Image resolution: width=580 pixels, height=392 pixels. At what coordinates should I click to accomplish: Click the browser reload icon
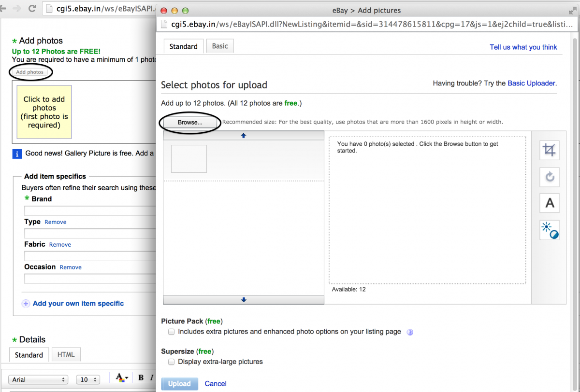click(x=32, y=8)
